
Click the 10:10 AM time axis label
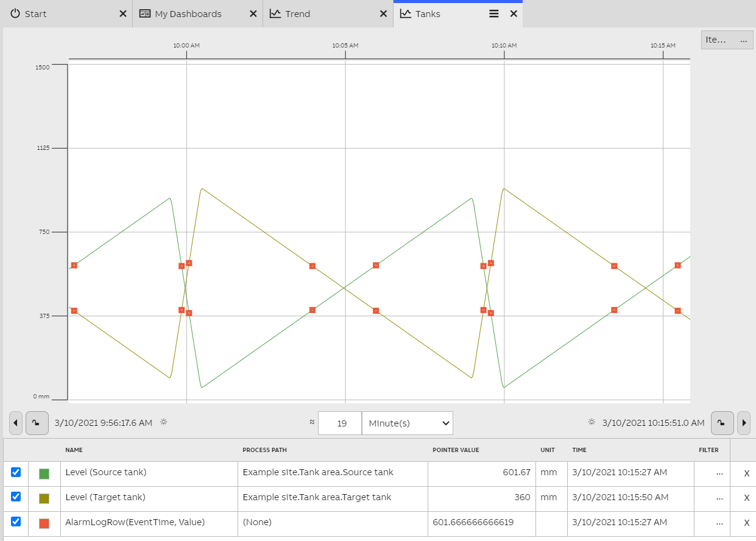pyautogui.click(x=504, y=45)
